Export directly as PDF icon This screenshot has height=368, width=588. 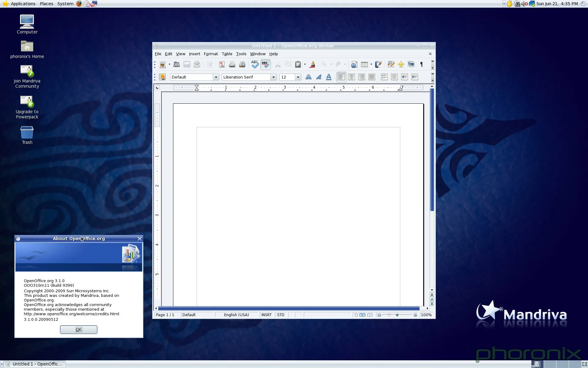222,64
